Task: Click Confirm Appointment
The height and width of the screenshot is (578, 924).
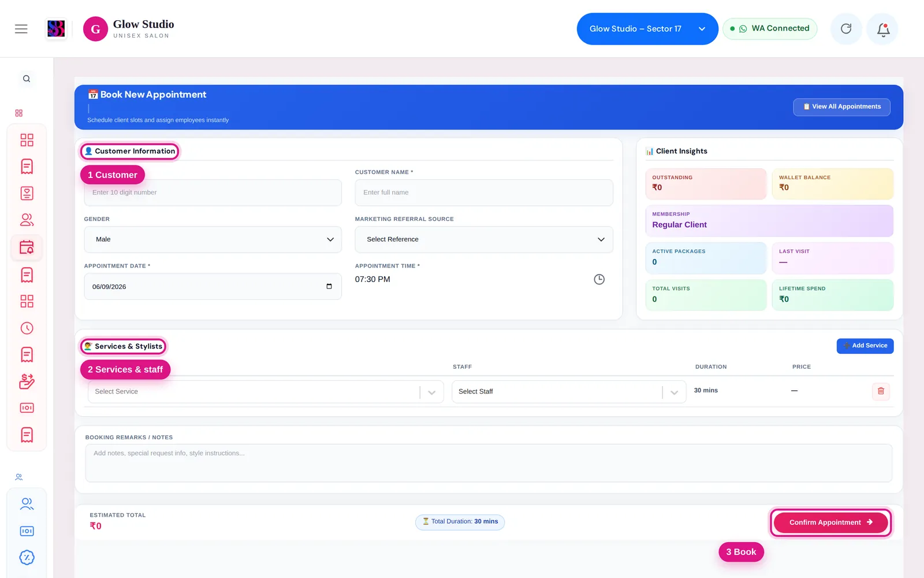Action: pos(831,523)
